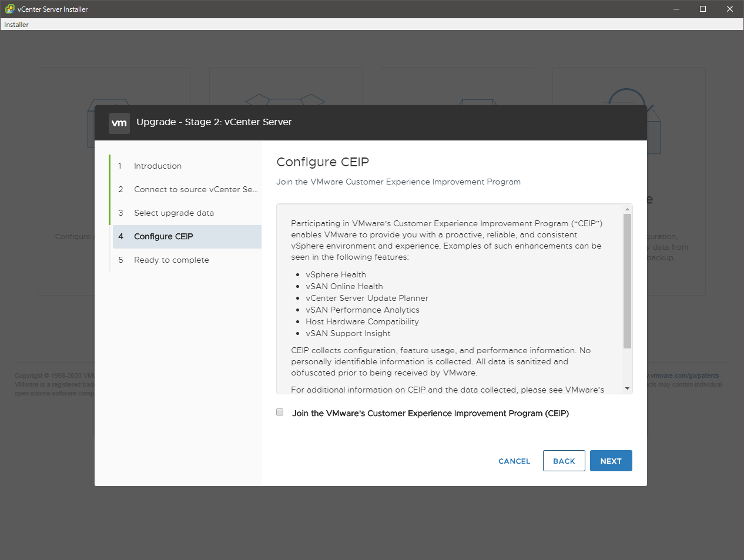Enable the Join CEIP checkbox
Viewport: 744px width, 560px height.
[280, 413]
